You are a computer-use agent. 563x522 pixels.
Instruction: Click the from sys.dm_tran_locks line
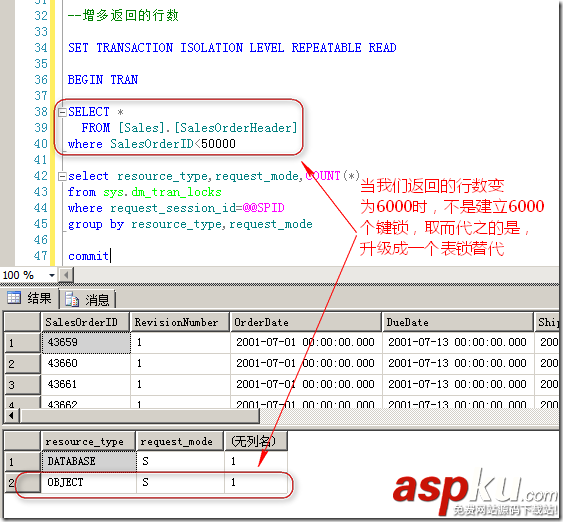pyautogui.click(x=145, y=192)
